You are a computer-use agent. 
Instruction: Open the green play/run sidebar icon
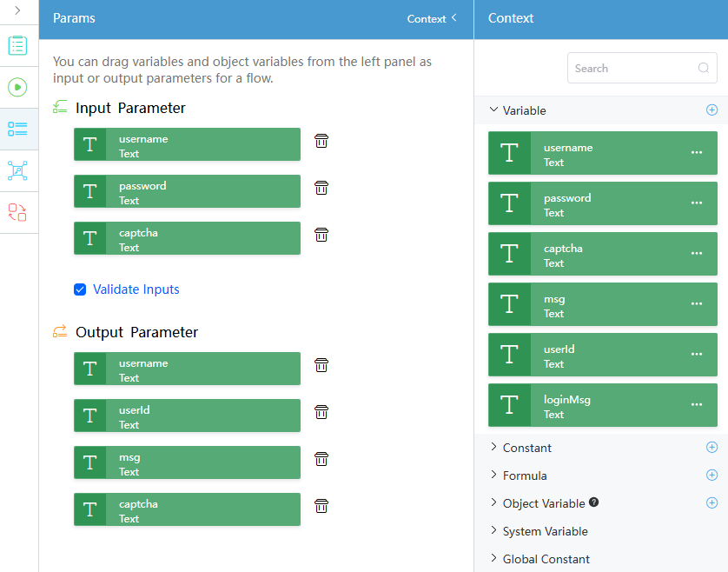(17, 87)
